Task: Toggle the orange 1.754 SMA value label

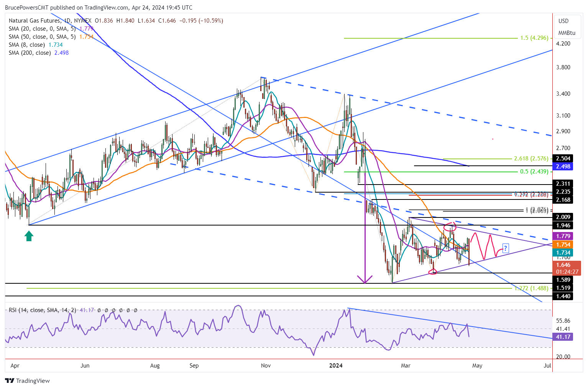Action: [x=563, y=244]
